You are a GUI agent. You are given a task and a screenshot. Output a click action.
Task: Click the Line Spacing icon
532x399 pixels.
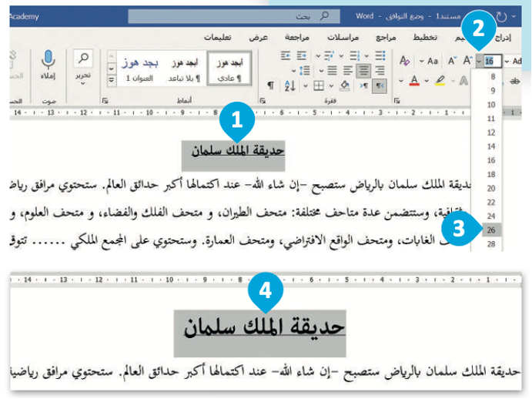click(x=305, y=71)
